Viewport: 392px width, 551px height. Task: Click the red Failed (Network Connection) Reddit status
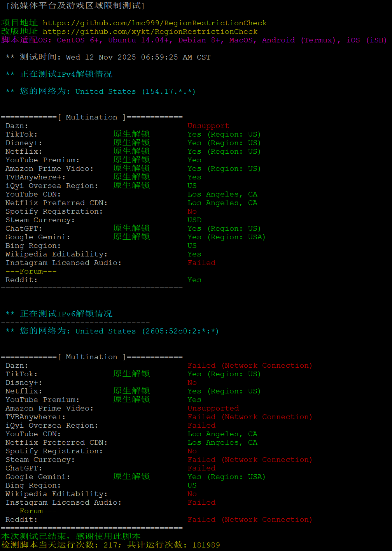pos(250,519)
